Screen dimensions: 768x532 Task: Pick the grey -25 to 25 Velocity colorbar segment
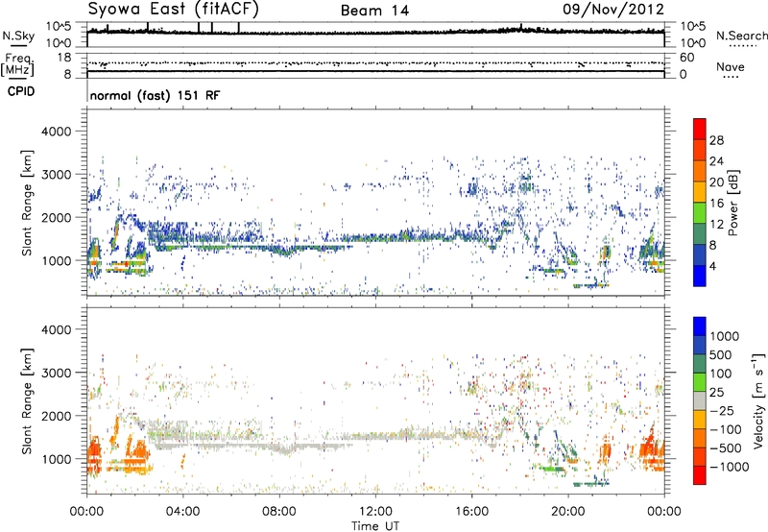tap(700, 400)
